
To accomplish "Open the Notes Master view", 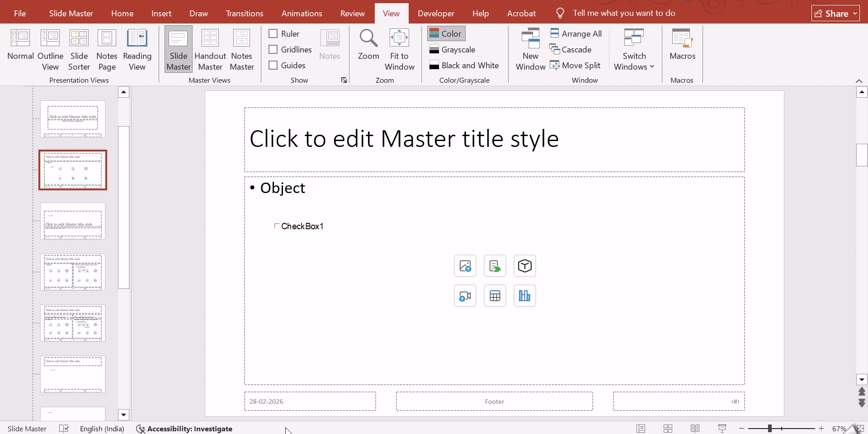I will pyautogui.click(x=242, y=49).
